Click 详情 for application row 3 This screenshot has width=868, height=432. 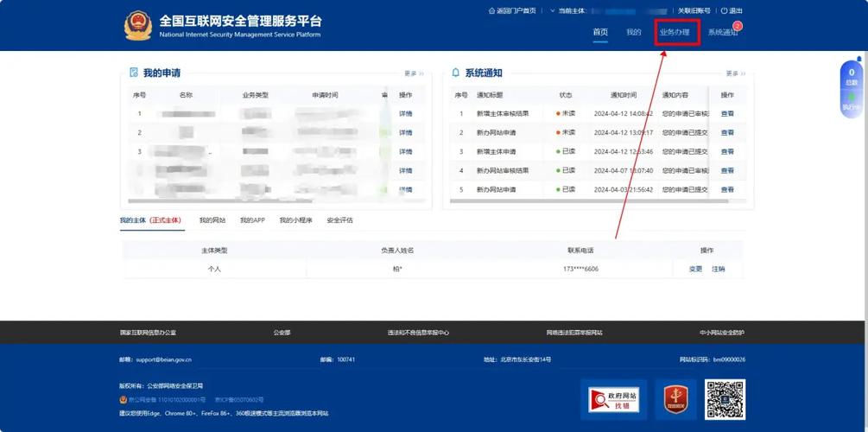click(406, 151)
